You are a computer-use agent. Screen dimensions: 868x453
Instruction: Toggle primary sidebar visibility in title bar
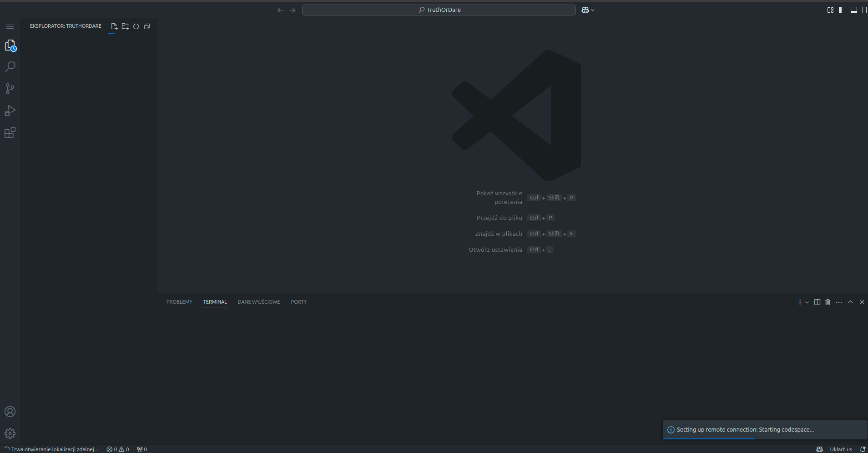842,10
